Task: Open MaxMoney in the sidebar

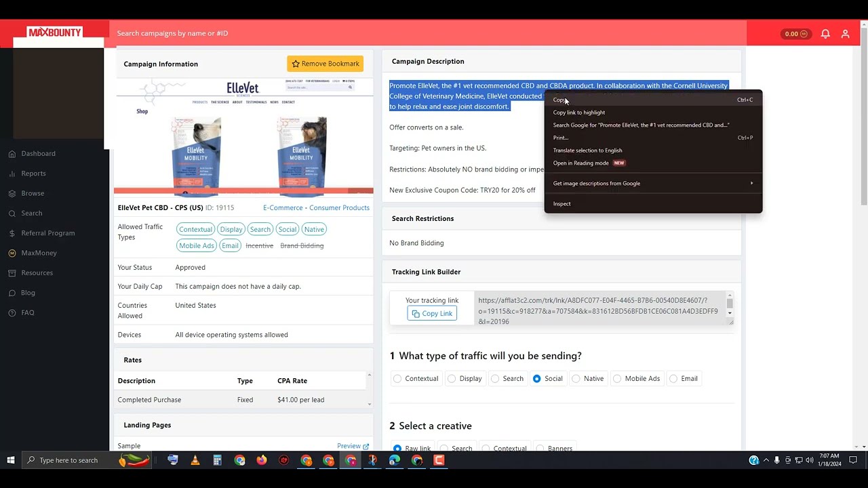Action: [39, 253]
